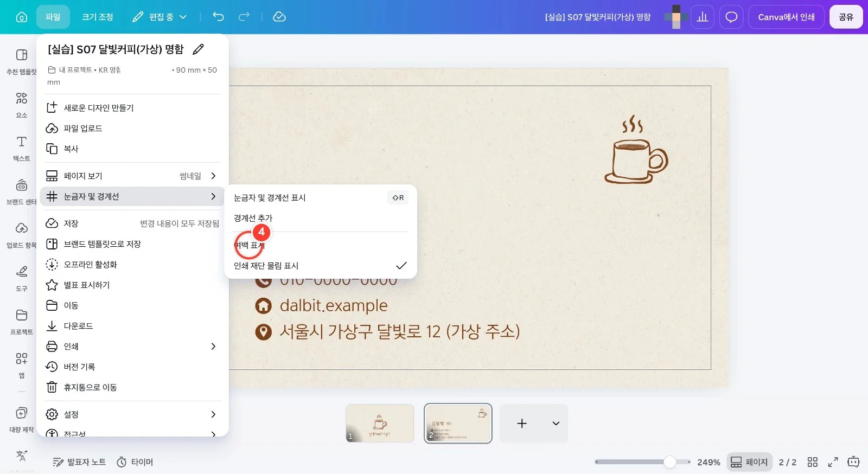Open the 크기 조정 menu

98,17
